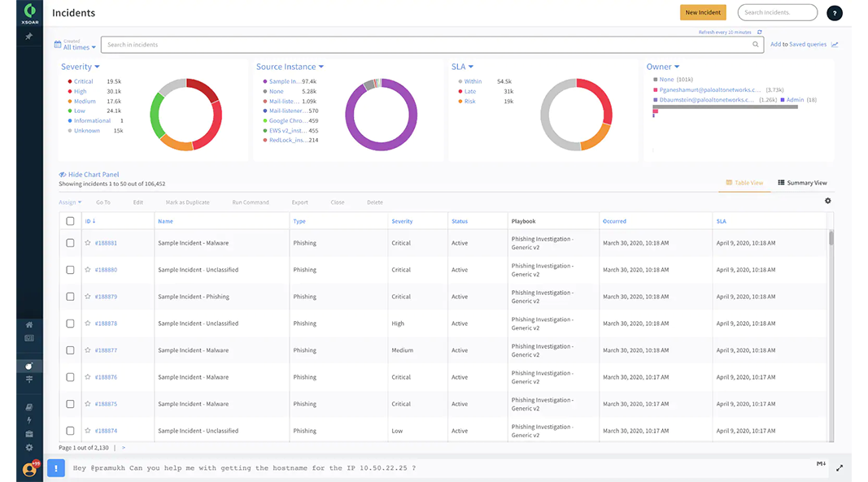
Task: Check the select-all incidents checkbox
Action: [x=69, y=220]
